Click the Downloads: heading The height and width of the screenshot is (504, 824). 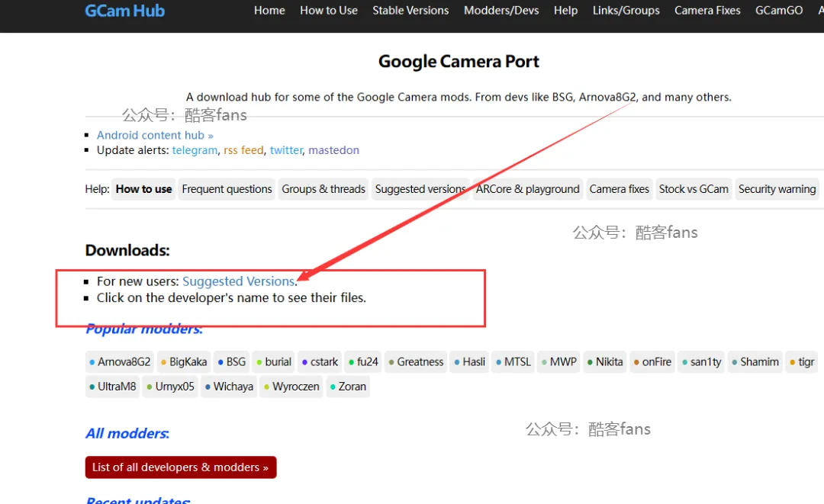pyautogui.click(x=127, y=250)
